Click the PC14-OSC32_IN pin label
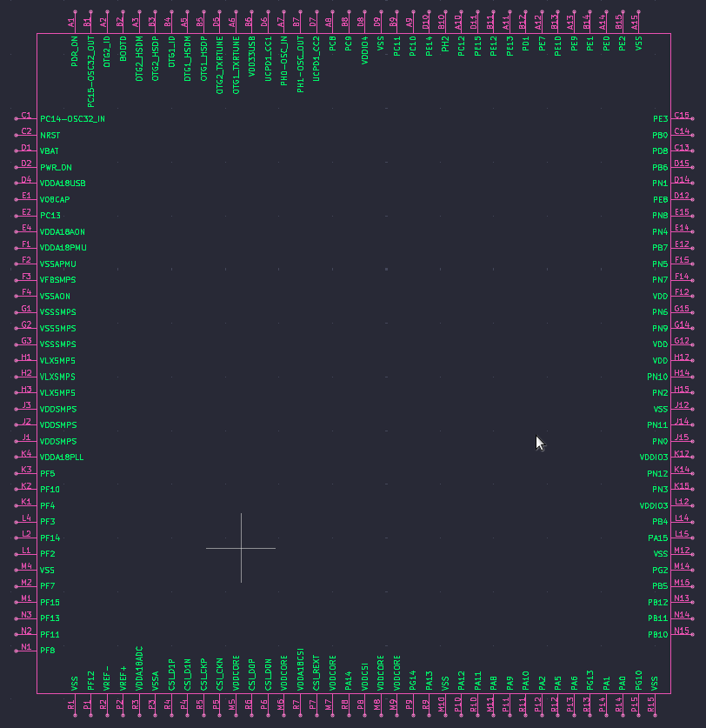706x728 pixels. [x=72, y=119]
